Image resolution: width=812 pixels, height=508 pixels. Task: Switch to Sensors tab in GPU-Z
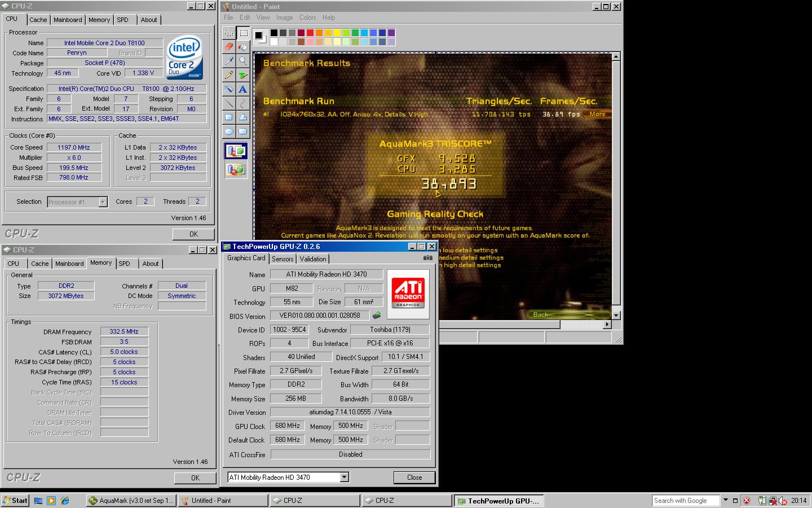coord(283,259)
